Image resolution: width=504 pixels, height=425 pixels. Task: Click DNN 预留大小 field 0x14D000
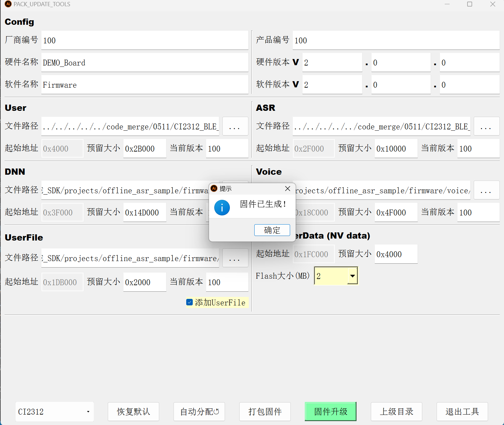click(145, 212)
